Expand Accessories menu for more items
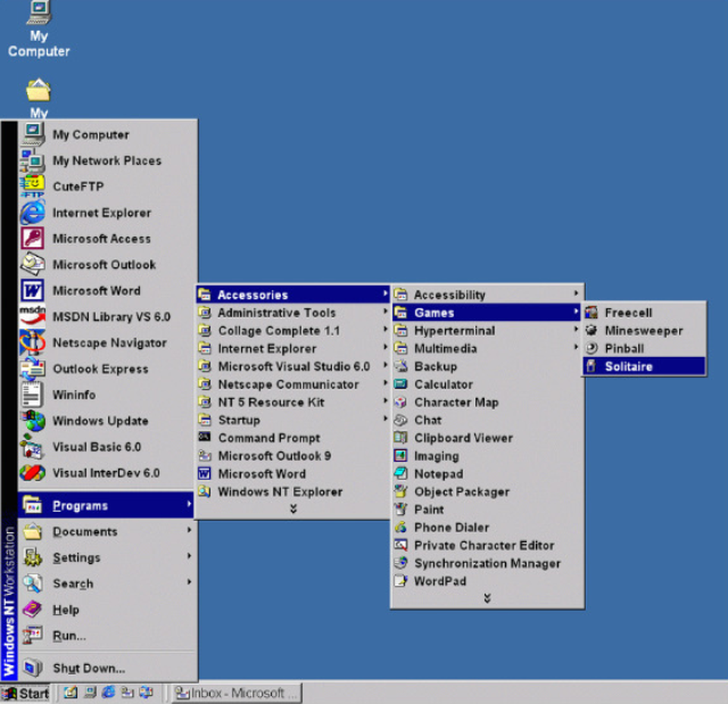The width and height of the screenshot is (728, 704). (487, 598)
